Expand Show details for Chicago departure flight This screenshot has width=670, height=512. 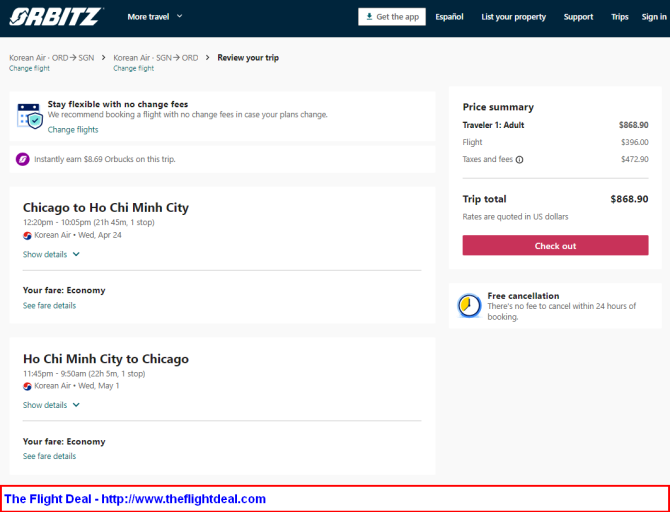(51, 254)
